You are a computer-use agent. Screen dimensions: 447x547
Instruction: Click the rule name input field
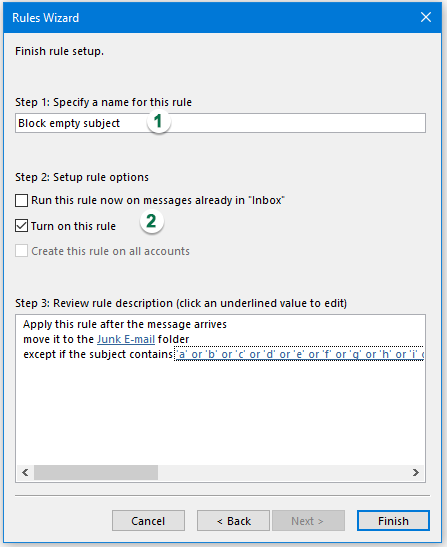(x=220, y=123)
